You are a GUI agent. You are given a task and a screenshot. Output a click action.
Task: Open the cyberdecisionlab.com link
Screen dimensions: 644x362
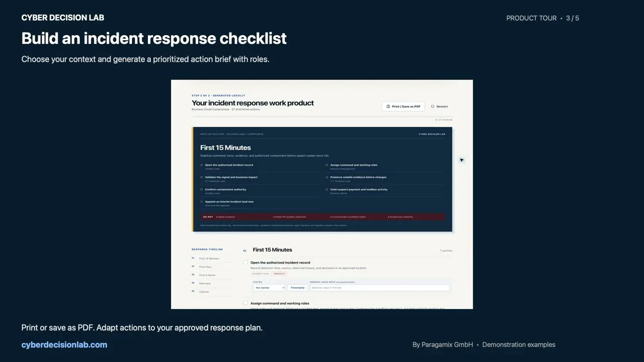[64, 345]
